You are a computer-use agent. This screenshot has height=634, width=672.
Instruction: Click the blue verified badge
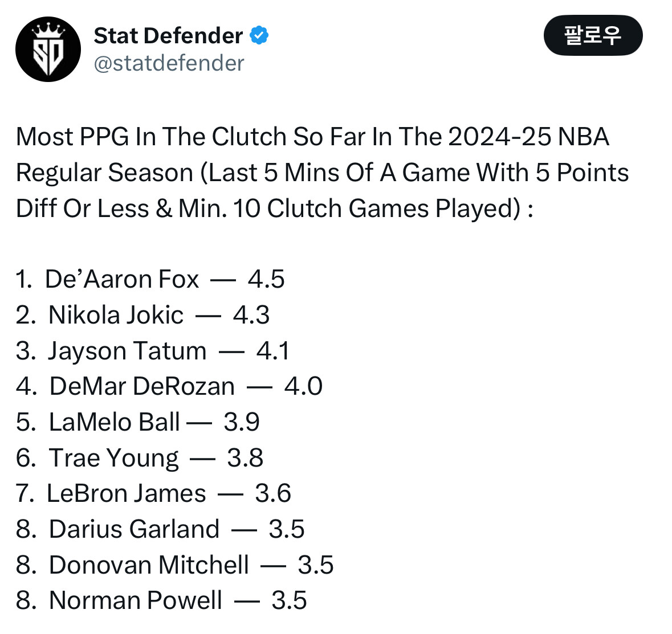pos(259,35)
